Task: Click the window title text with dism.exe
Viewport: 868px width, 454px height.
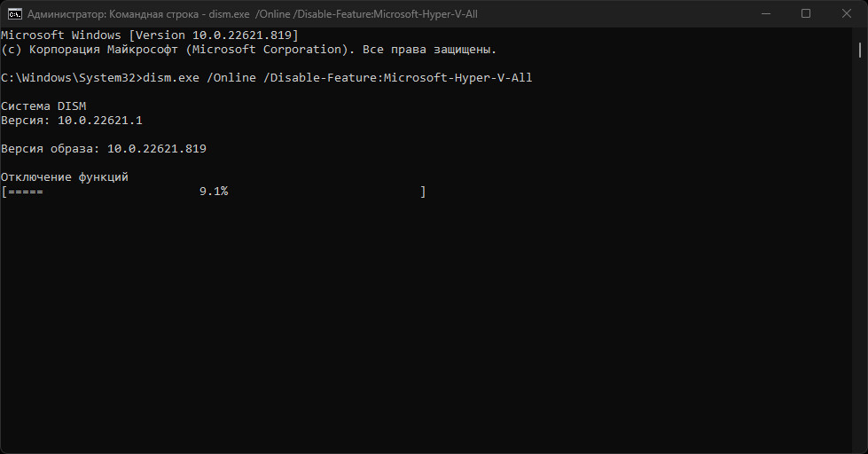Action: point(253,14)
